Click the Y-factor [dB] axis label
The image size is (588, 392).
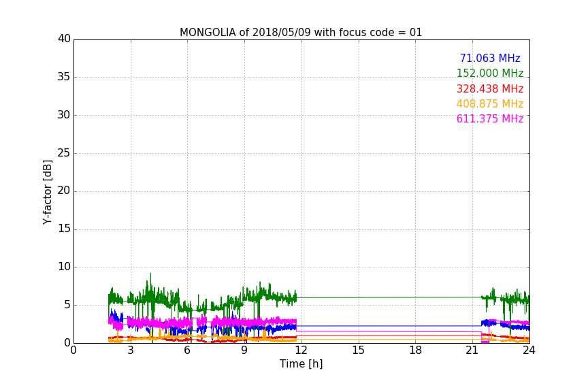coord(47,192)
